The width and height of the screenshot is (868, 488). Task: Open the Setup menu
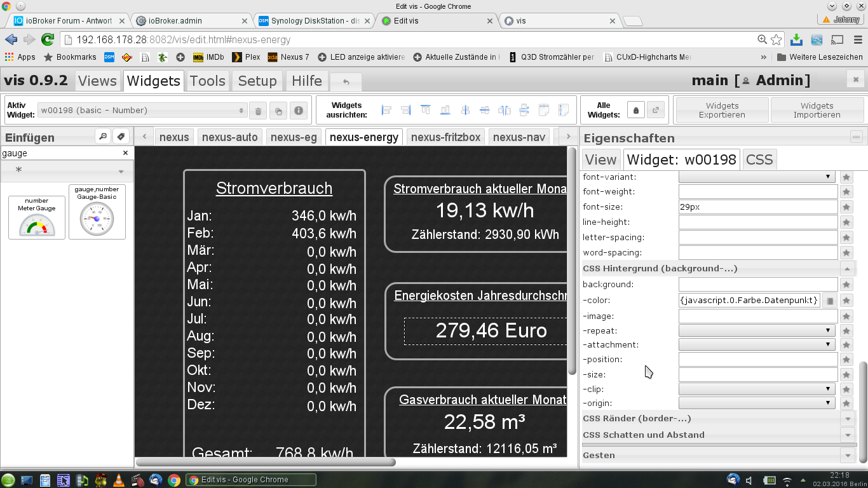[257, 81]
